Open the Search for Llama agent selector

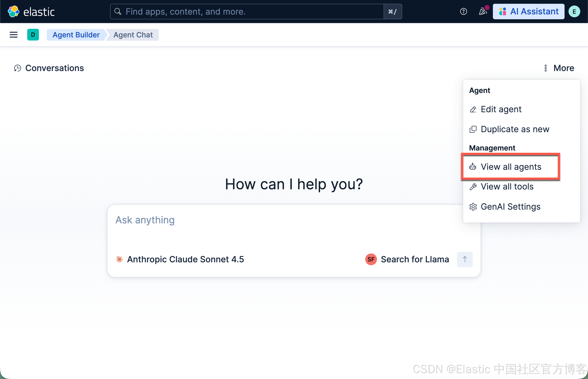click(x=407, y=259)
